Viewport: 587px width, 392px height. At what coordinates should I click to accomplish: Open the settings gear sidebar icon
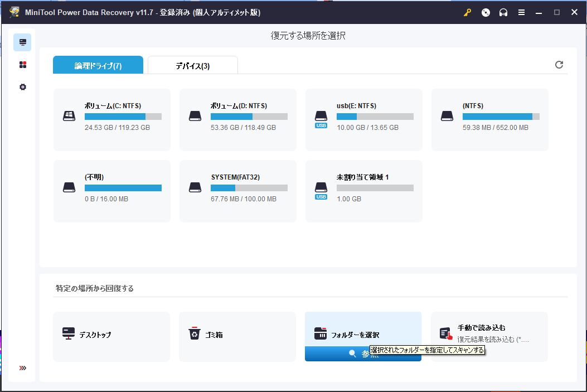pyautogui.click(x=23, y=87)
